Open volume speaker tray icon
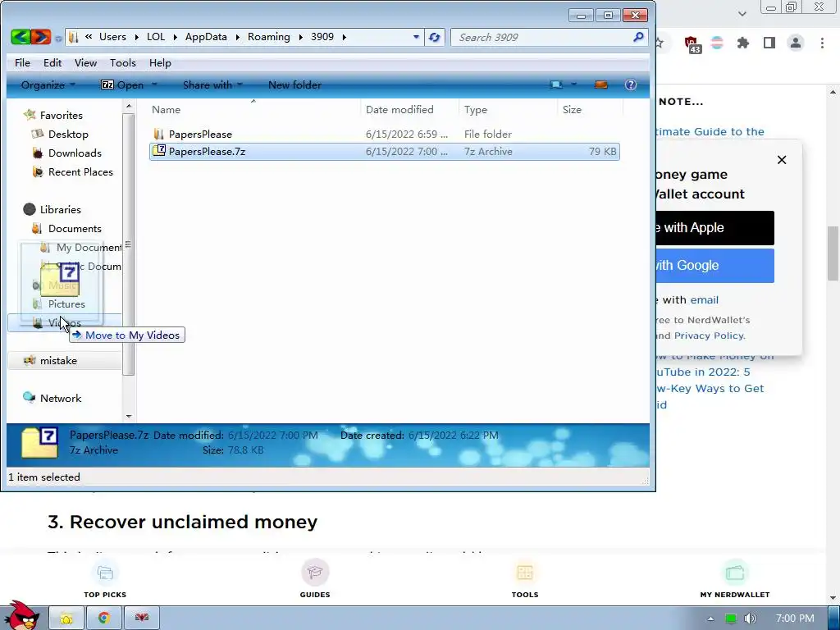The height and width of the screenshot is (630, 840). click(x=750, y=619)
